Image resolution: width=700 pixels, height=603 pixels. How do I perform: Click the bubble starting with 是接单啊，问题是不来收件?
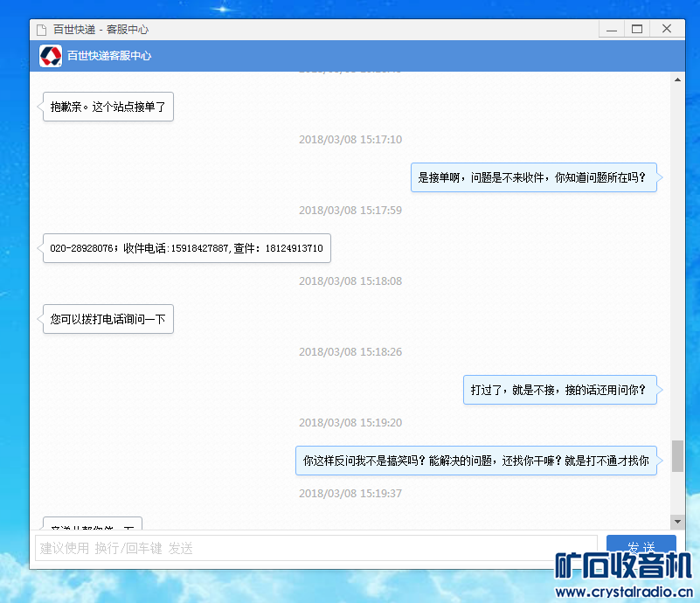click(x=534, y=177)
